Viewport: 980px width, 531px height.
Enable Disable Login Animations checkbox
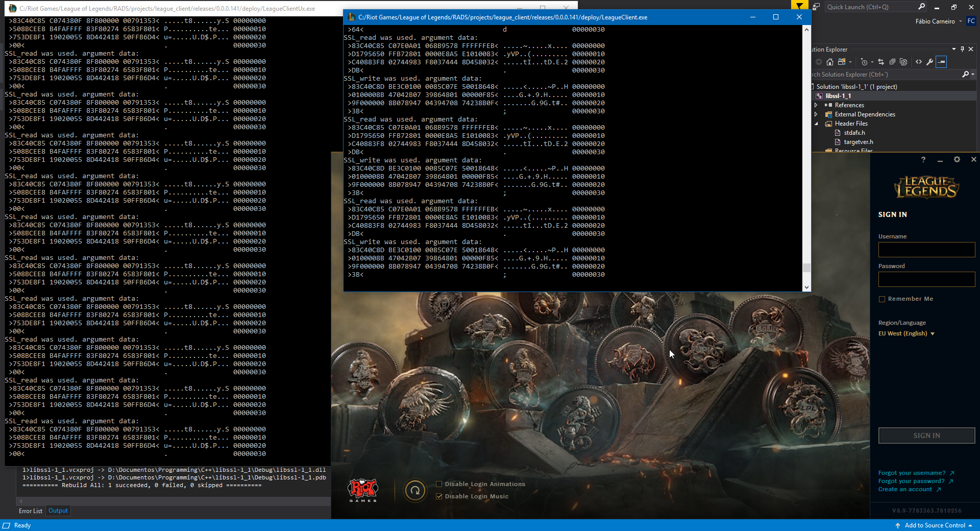click(439, 484)
